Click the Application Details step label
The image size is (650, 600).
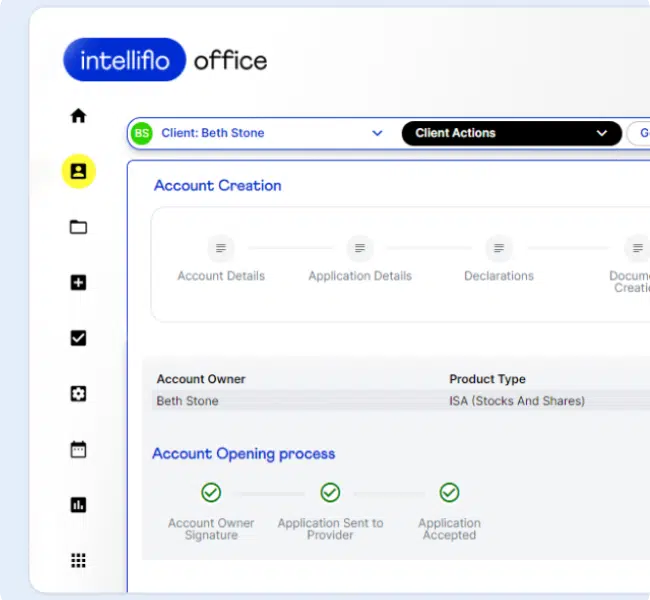point(360,276)
